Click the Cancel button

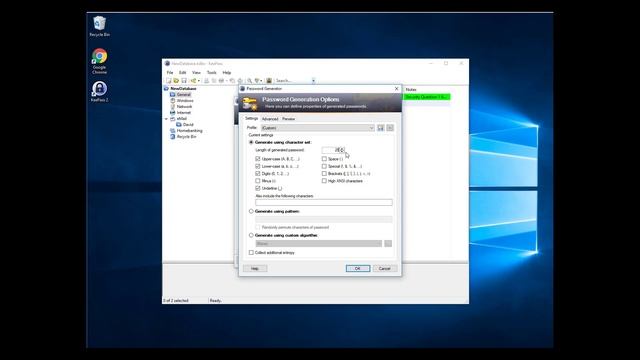(x=384, y=268)
